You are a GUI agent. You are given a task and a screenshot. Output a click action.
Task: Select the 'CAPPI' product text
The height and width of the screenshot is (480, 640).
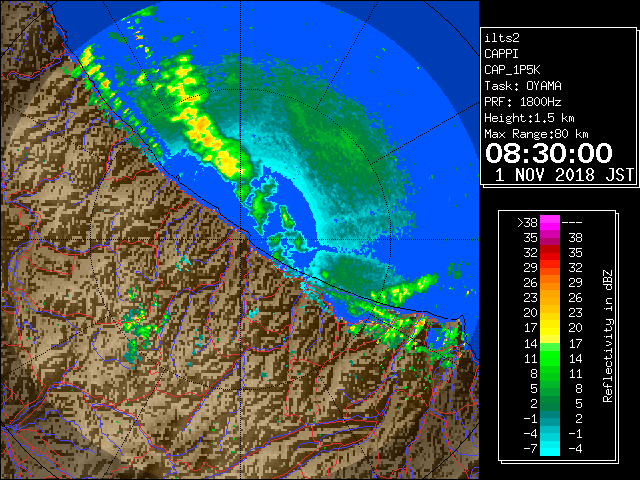(501, 54)
